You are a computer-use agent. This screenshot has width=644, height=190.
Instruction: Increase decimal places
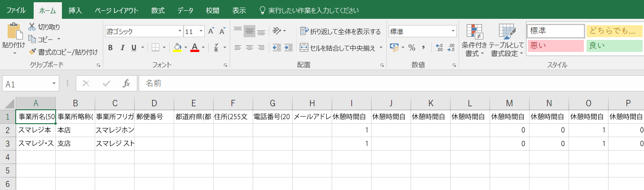(x=439, y=47)
